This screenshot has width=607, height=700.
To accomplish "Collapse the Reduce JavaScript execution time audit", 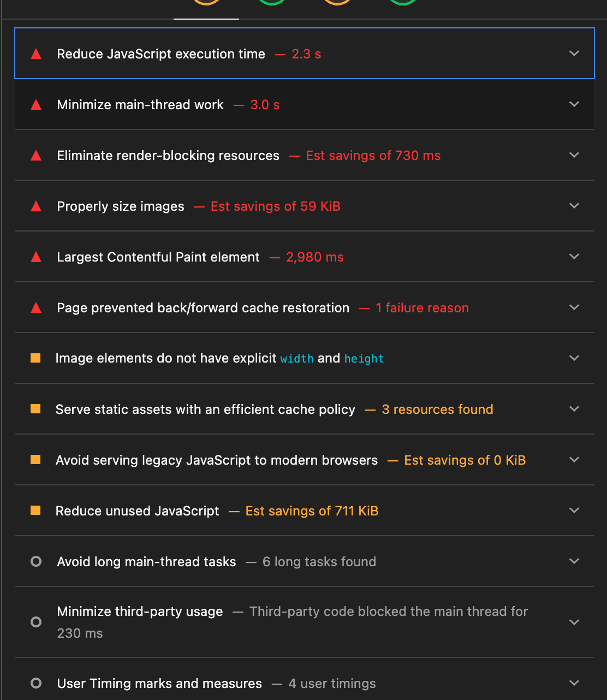I will pos(574,54).
